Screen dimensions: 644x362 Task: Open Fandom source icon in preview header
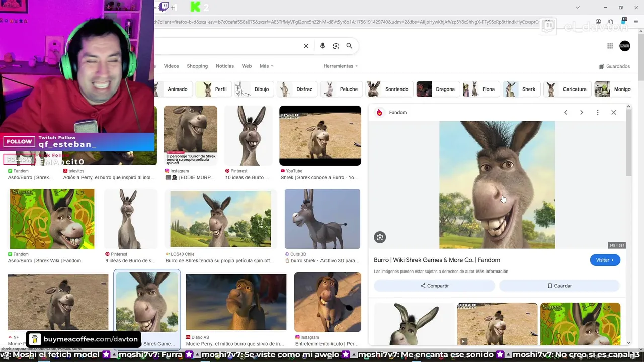[379, 112]
